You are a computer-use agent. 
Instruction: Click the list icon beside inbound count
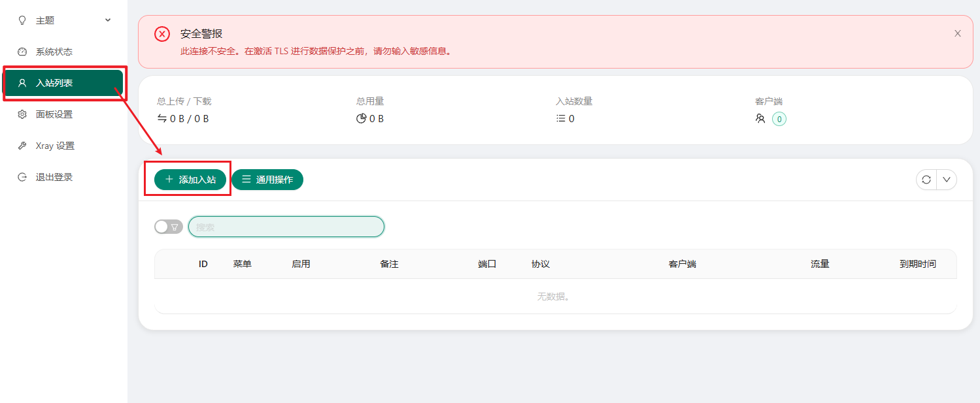pos(560,119)
